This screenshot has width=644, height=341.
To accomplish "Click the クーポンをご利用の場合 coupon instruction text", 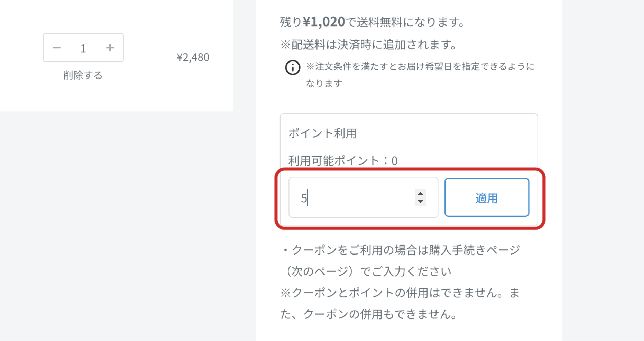I will coord(402,250).
